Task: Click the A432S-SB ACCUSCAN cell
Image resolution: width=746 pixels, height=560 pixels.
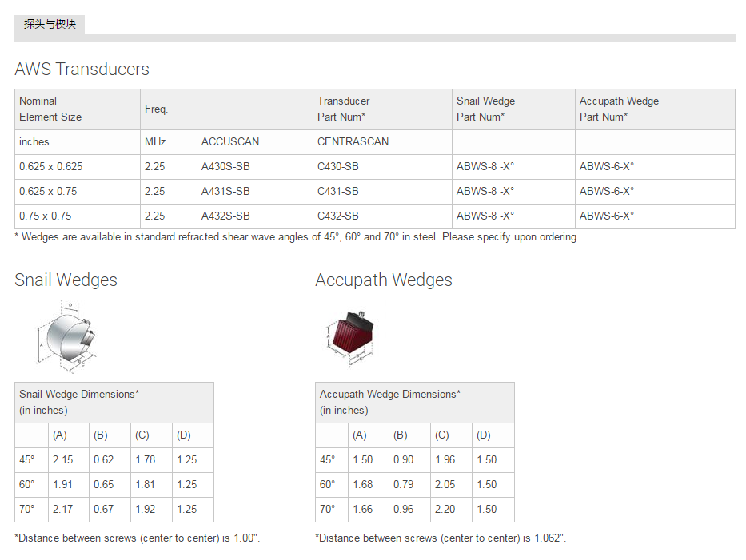Action: coord(225,216)
